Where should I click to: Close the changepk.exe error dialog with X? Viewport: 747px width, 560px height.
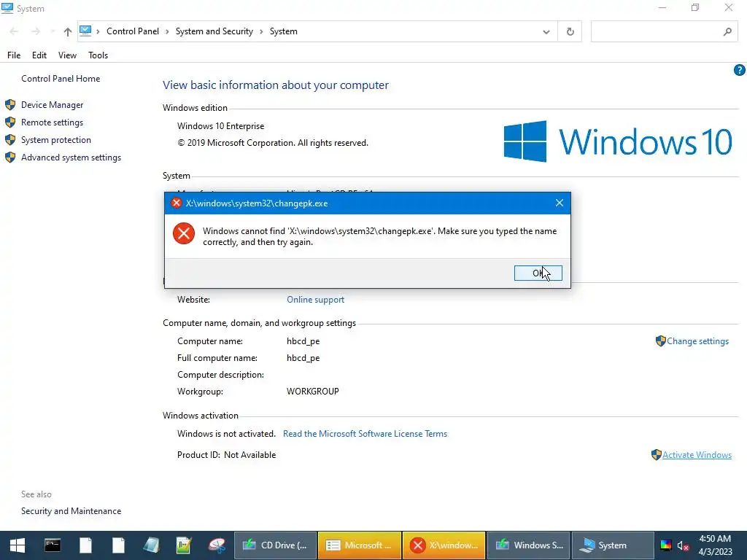(x=560, y=203)
